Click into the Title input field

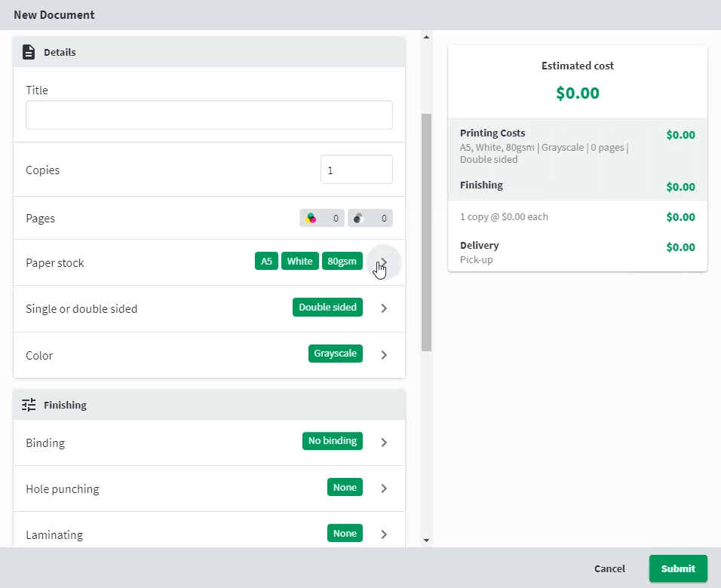coord(209,115)
